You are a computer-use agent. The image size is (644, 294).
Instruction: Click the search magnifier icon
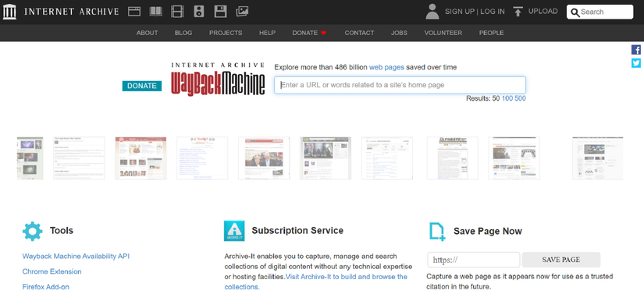click(x=575, y=12)
